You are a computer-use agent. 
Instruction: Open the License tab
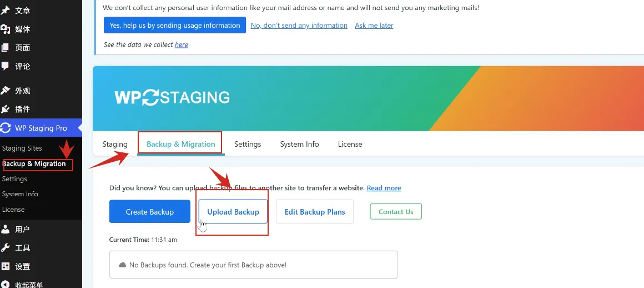(x=350, y=144)
